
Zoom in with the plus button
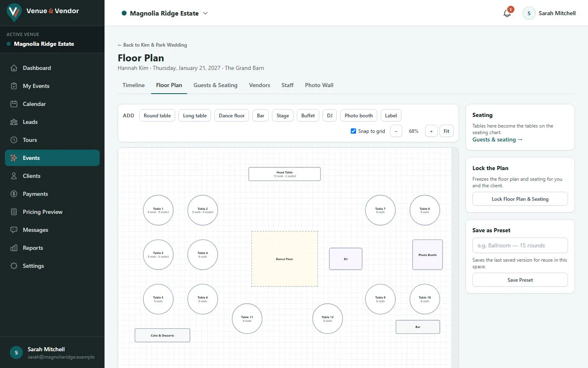tap(431, 131)
